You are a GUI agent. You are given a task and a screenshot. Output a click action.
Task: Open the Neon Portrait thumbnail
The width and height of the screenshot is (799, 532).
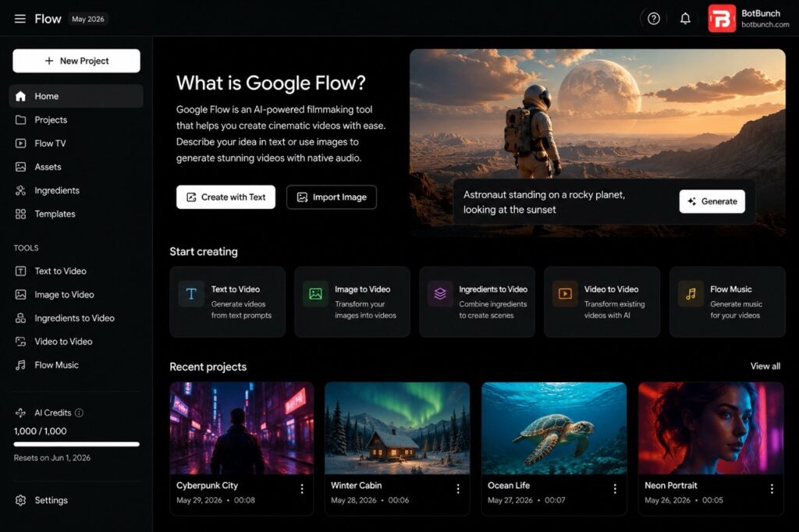coord(711,428)
